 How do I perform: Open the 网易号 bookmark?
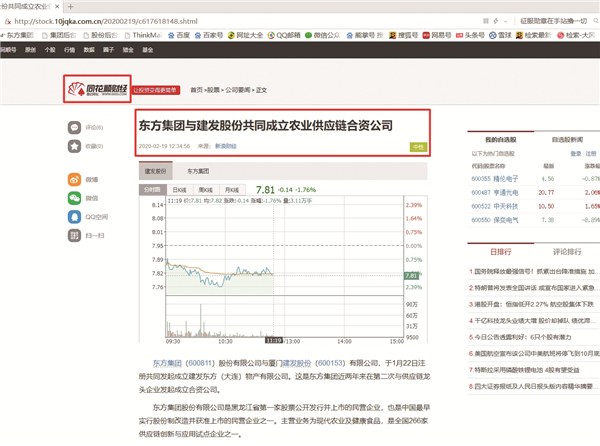tap(437, 35)
